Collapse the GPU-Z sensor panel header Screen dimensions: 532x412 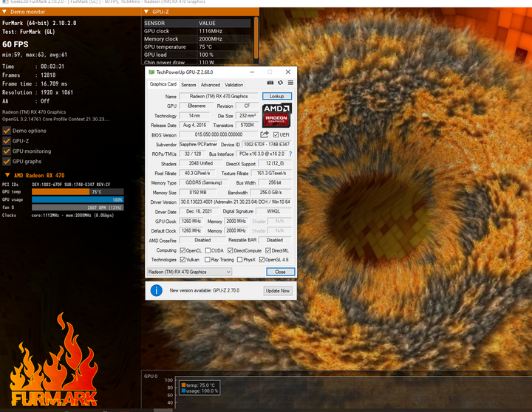[x=146, y=12]
